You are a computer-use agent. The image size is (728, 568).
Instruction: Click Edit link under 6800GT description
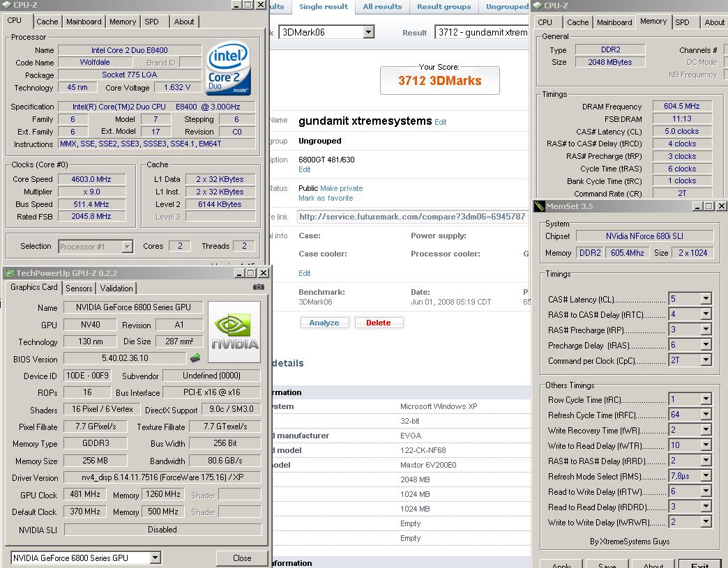[x=305, y=169]
